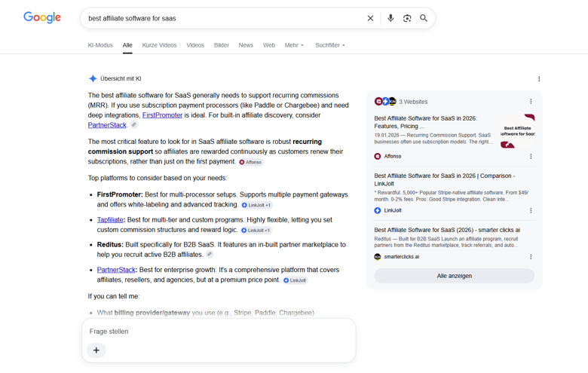Click the Affonso source chip

[x=251, y=162]
